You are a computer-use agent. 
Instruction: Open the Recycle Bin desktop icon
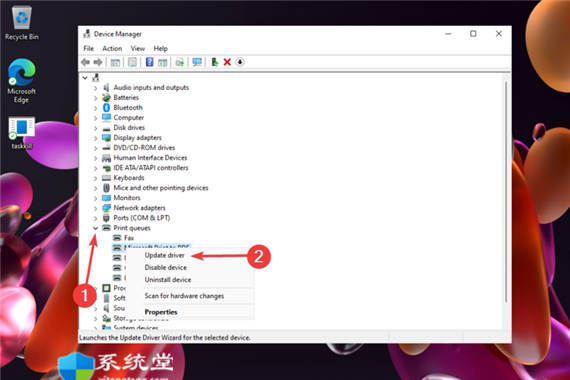pos(21,23)
